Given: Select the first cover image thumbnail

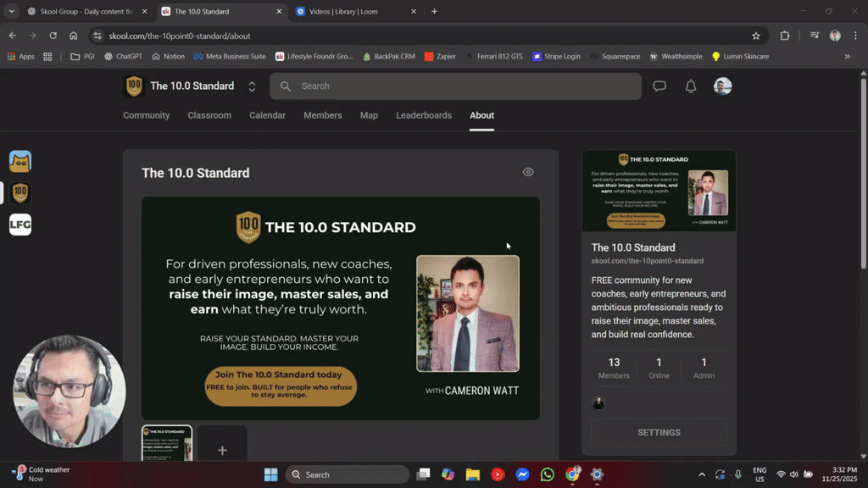Looking at the screenshot, I should coord(167,444).
